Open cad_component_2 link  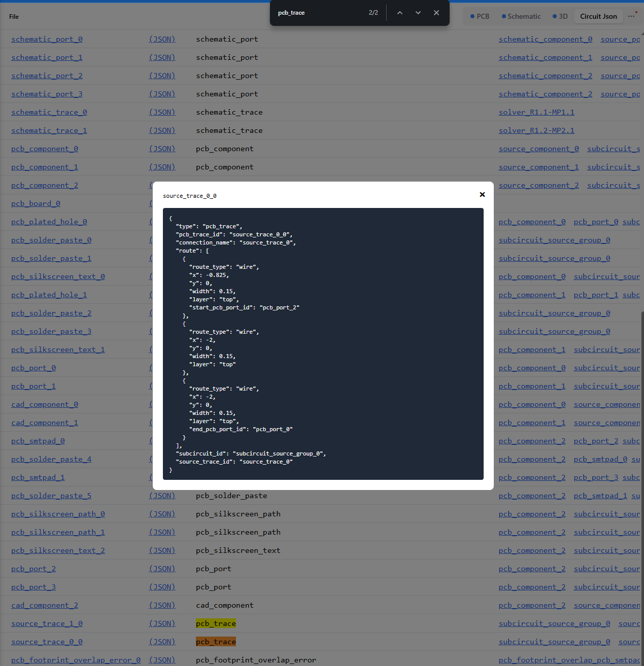pos(45,605)
